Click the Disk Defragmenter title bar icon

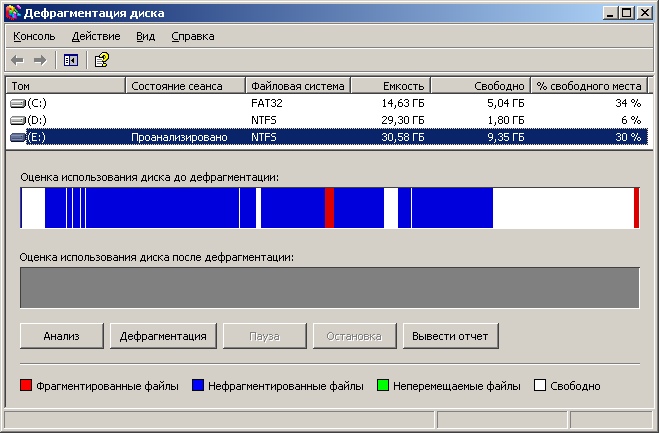(13, 13)
